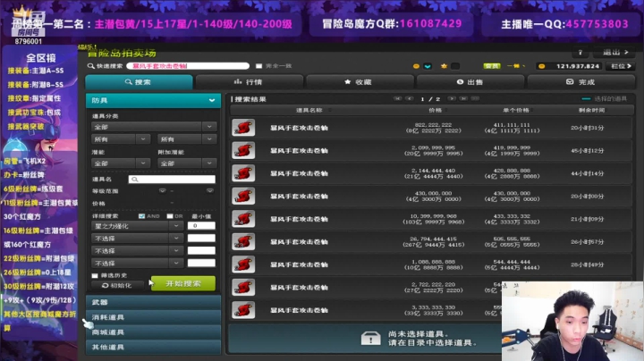This screenshot has width=644, height=361.
Task: Click the meso coin beside 121,937,824
Action: 542,66
